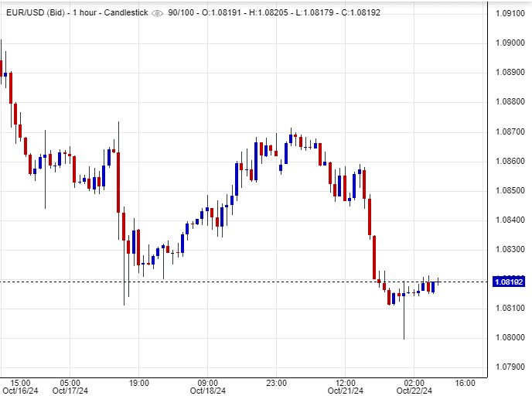Toggle the eye visibility icon in chart header
The image size is (532, 396).
click(x=158, y=12)
